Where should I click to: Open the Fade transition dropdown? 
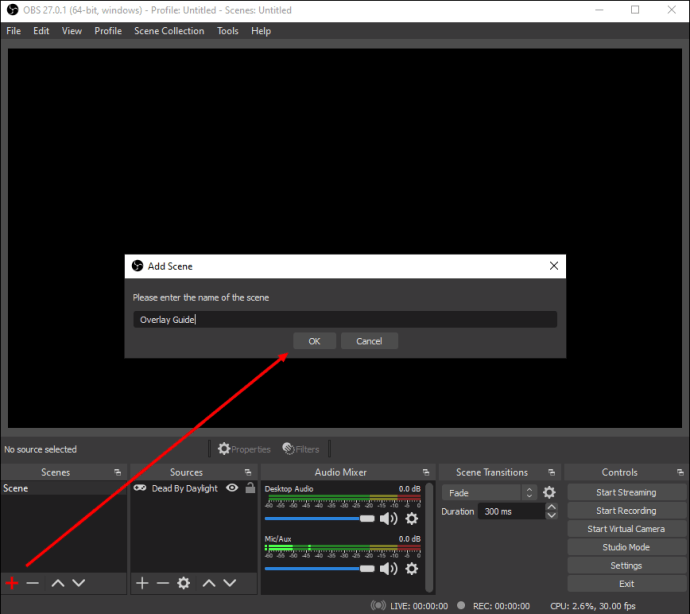pyautogui.click(x=490, y=493)
